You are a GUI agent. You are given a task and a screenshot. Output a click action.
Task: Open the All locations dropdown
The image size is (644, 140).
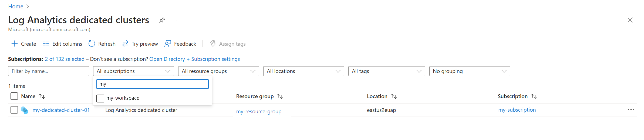click(x=304, y=71)
